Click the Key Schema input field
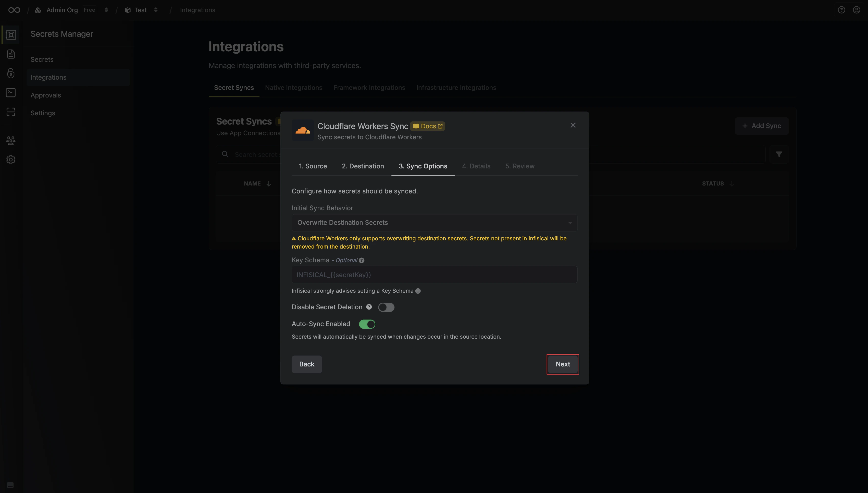868x493 pixels. coord(434,275)
